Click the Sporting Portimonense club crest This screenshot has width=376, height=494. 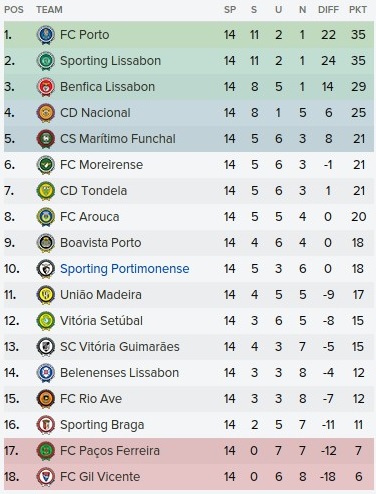pos(46,269)
